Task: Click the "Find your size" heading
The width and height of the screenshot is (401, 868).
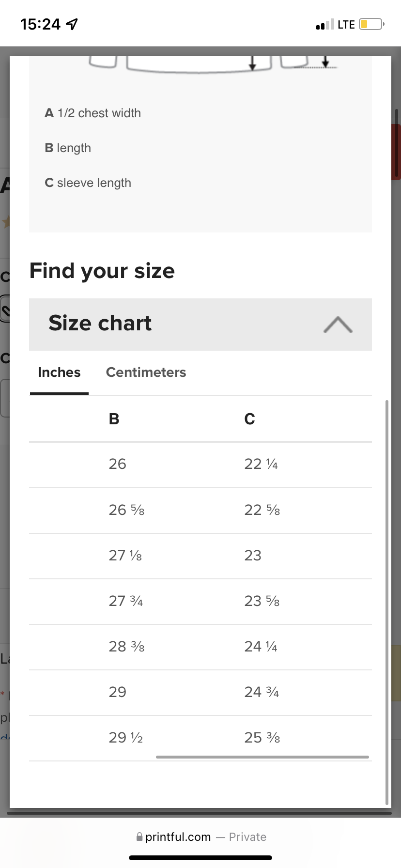Action: coord(102,271)
